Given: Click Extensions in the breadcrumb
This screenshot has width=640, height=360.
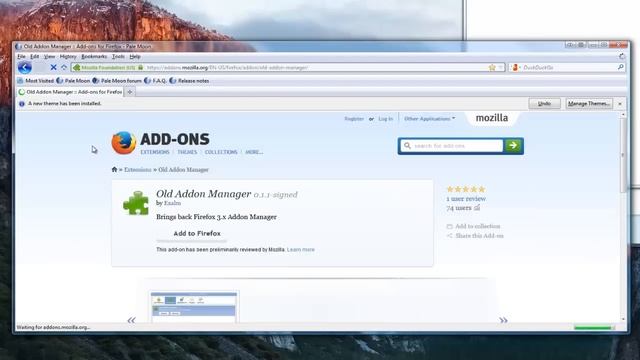Looking at the screenshot, I should click(138, 170).
